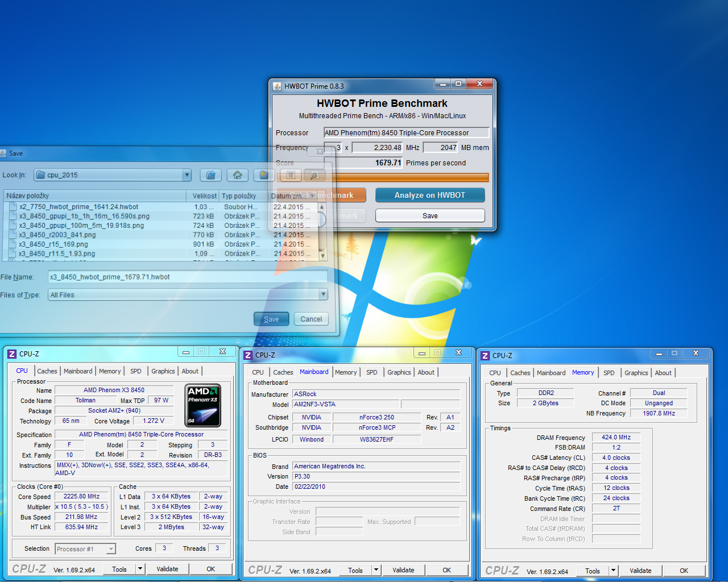Open Memory tab in left CPU-Z window
The image size is (728, 582).
coord(110,371)
